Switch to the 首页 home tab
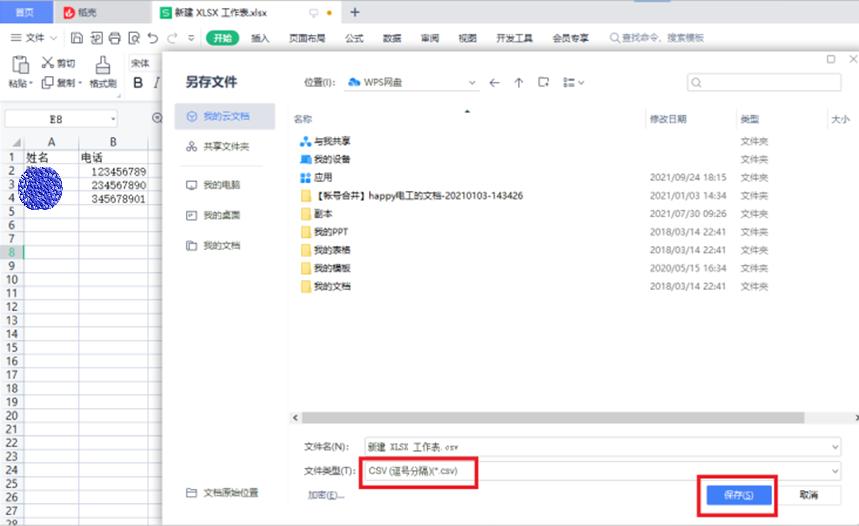Viewport: 859px width, 526px height. (x=26, y=12)
